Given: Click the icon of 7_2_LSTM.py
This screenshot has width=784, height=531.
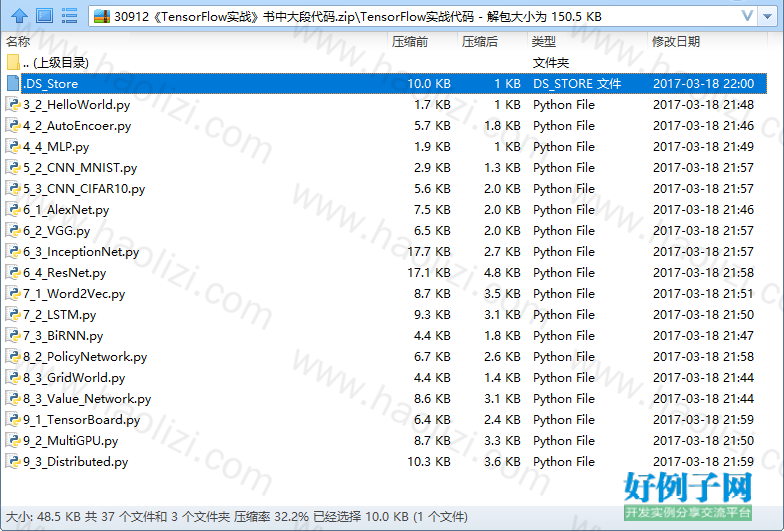Looking at the screenshot, I should coord(12,314).
